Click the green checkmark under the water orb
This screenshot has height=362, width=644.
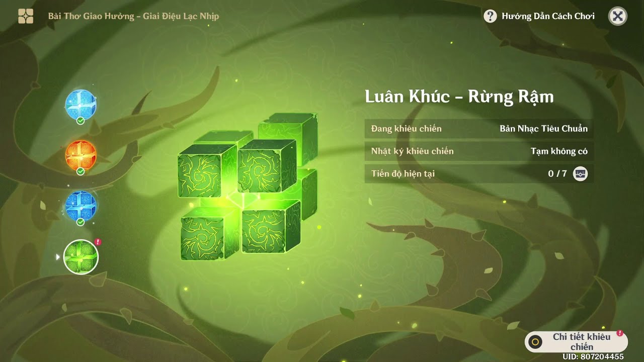click(80, 222)
